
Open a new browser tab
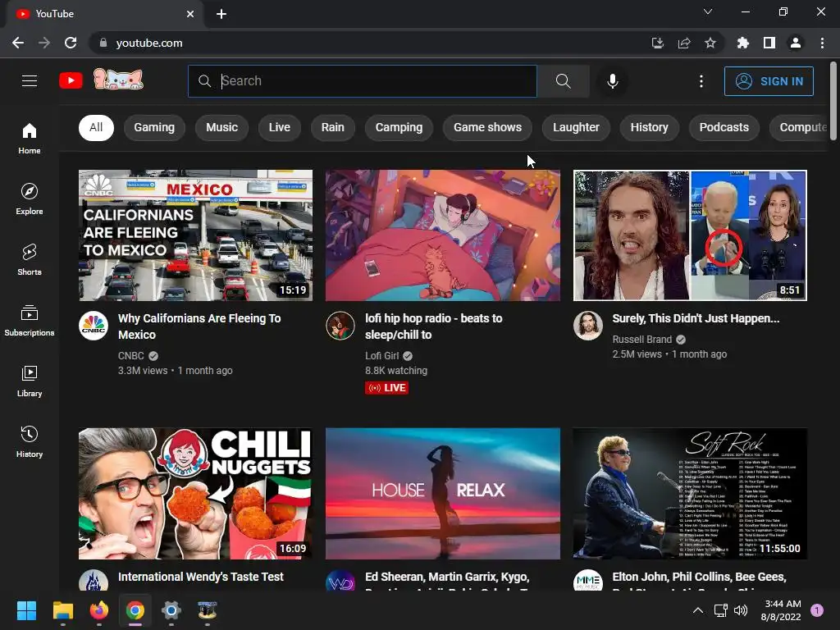coord(221,14)
